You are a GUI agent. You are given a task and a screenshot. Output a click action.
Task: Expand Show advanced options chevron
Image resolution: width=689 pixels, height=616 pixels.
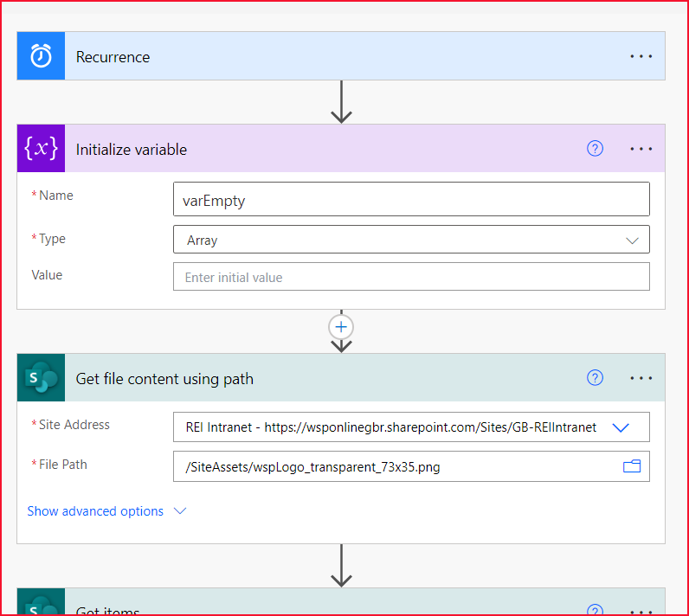click(x=180, y=511)
